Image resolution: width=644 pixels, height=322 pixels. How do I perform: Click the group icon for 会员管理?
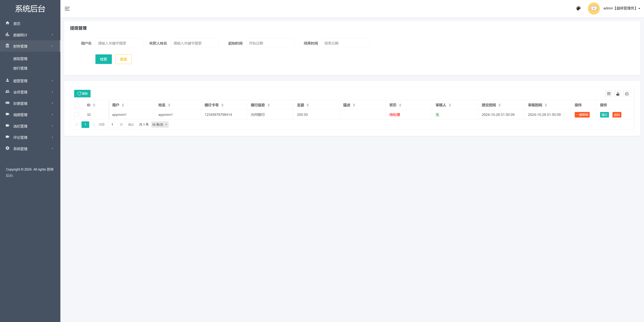[x=8, y=91]
